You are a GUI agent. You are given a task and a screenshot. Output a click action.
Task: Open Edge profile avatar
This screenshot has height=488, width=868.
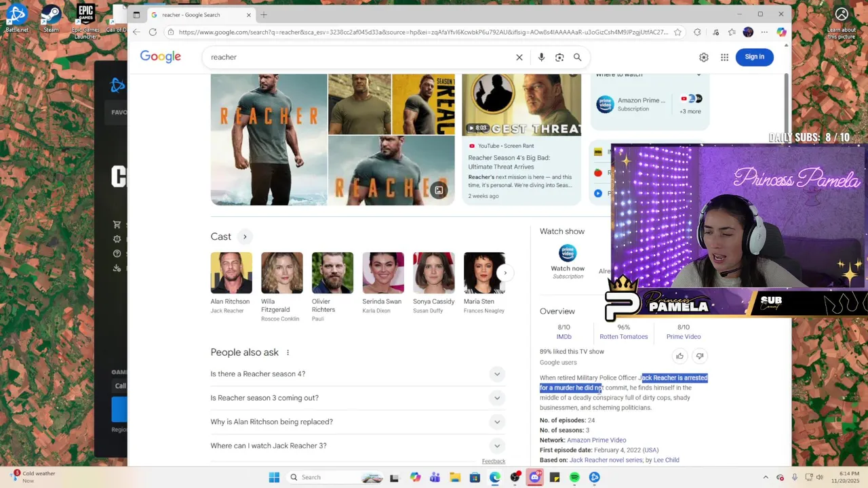[748, 32]
